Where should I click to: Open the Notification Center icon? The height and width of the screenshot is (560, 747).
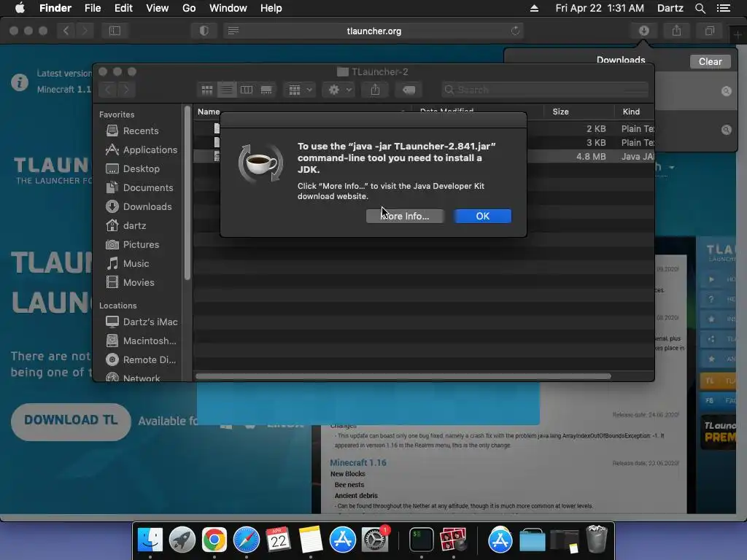pos(724,8)
